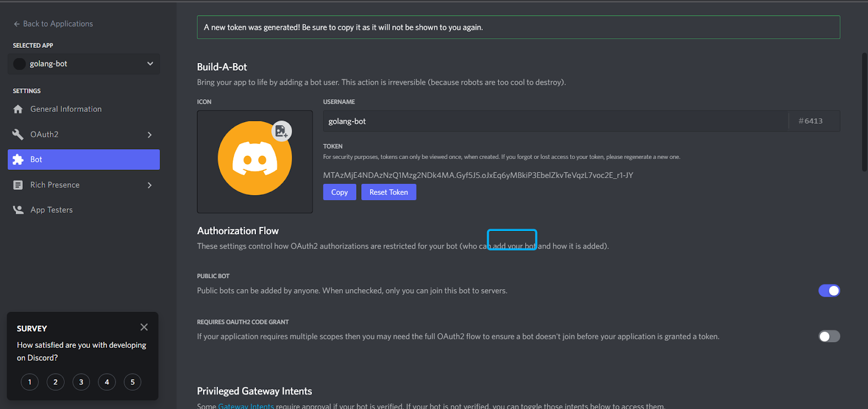Click the puzzle piece Bot icon

18,159
